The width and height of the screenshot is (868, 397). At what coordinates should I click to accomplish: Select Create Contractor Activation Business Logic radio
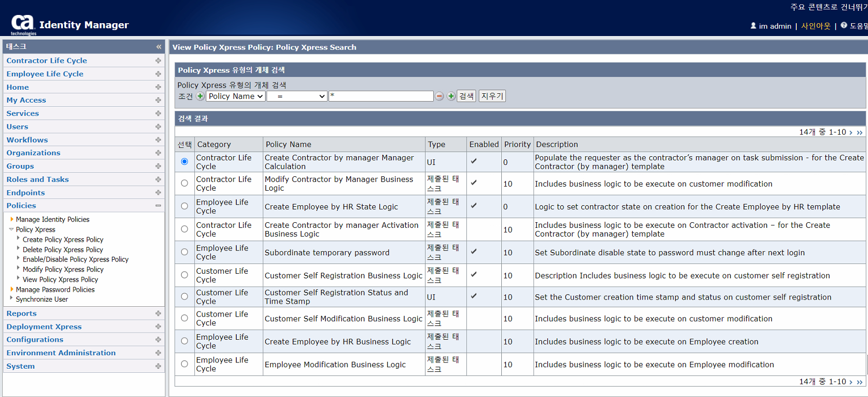pos(184,229)
